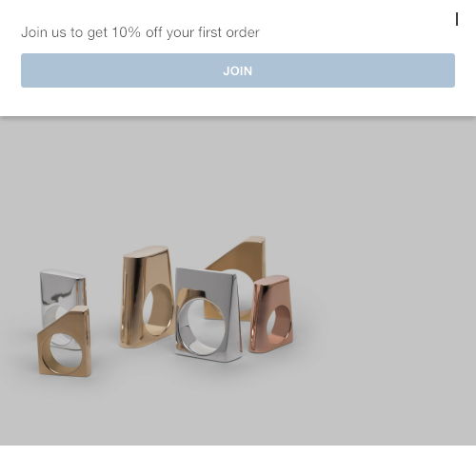Screen dimensions: 476x476
Task: Click the flat top of the tall gold ring
Action: pos(146,251)
